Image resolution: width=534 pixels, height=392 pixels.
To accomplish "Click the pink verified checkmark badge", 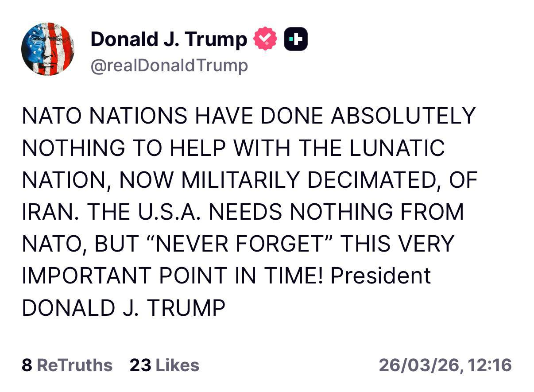I will [x=265, y=38].
